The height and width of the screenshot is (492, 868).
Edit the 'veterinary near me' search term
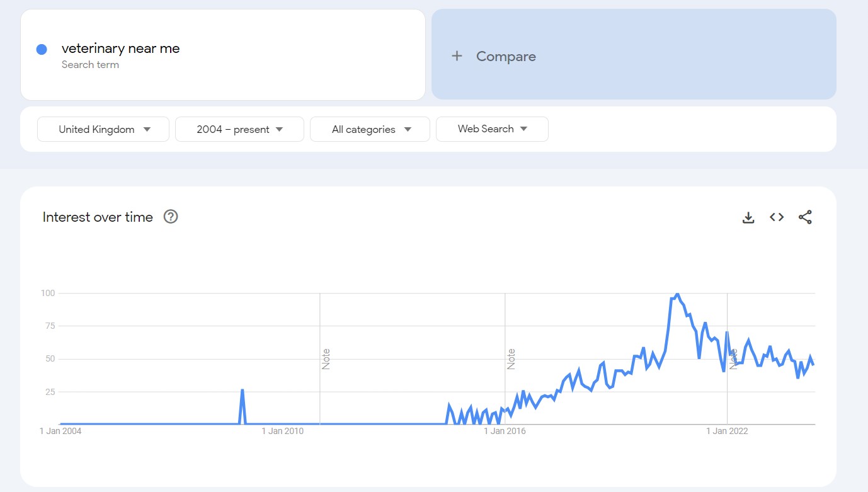pyautogui.click(x=120, y=49)
